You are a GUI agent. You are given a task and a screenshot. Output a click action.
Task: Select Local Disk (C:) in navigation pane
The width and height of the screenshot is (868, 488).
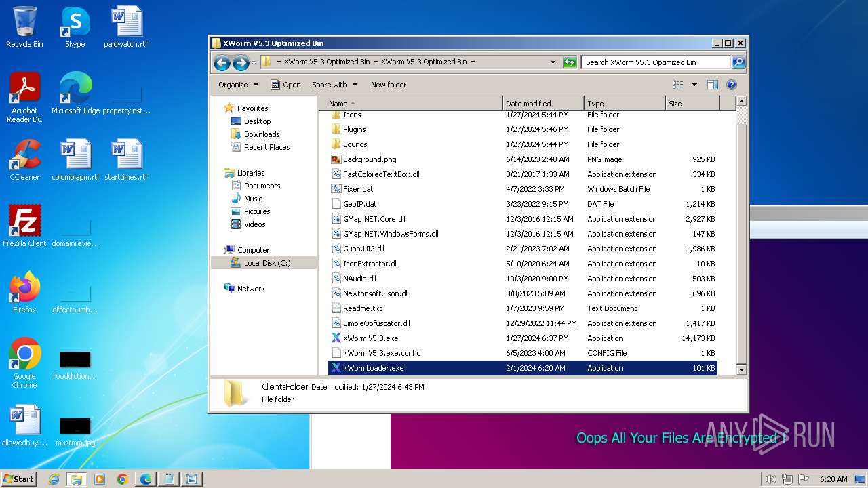tap(263, 263)
